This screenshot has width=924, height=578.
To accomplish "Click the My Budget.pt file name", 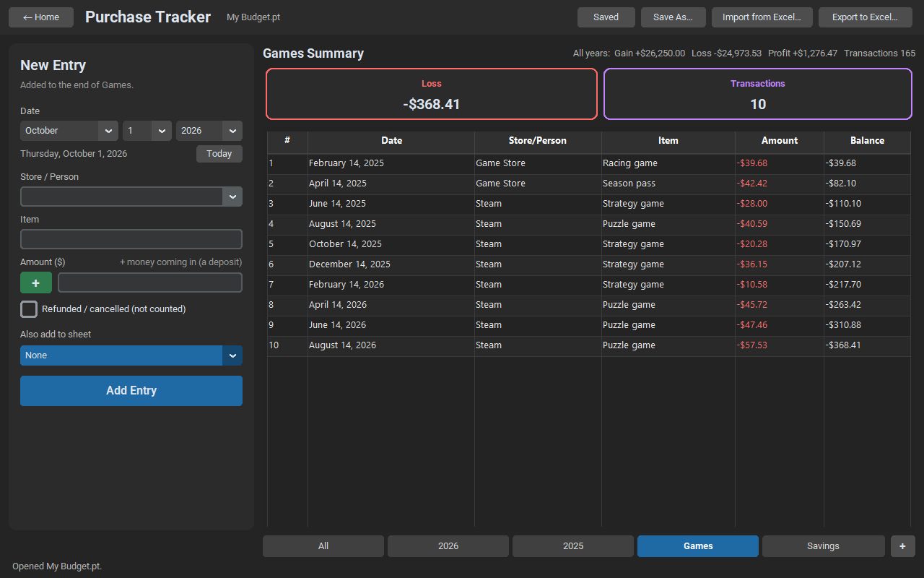I will (x=253, y=17).
